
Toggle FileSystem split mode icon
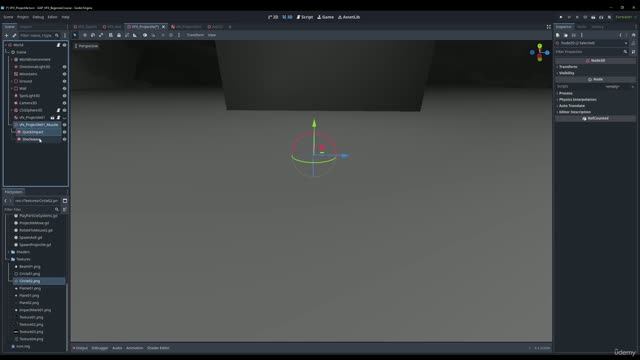click(65, 201)
